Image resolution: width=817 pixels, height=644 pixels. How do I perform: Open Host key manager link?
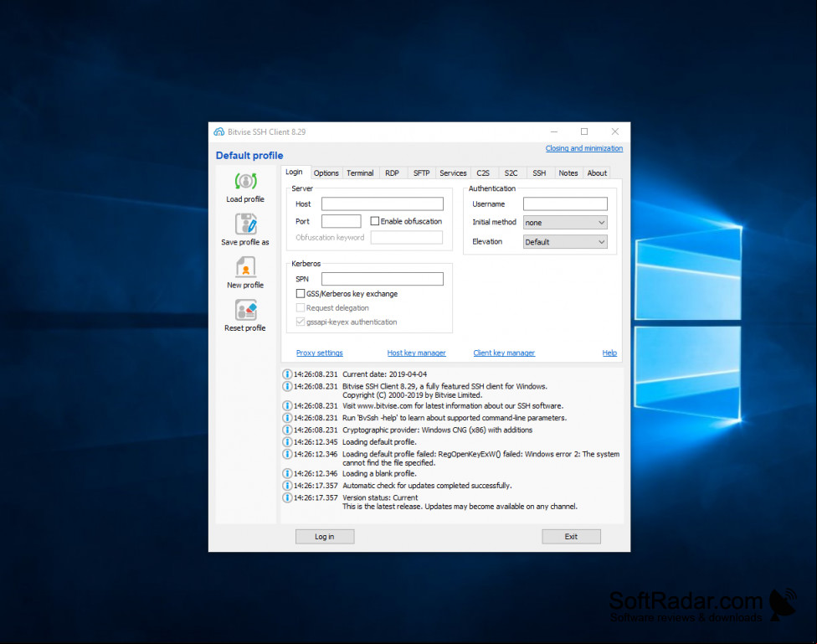coord(416,353)
